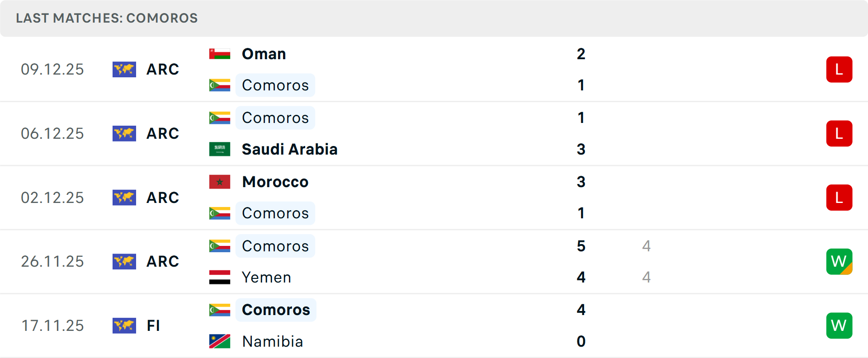Click the world map icon for 09.12.25
The width and height of the screenshot is (868, 358).
click(x=124, y=69)
